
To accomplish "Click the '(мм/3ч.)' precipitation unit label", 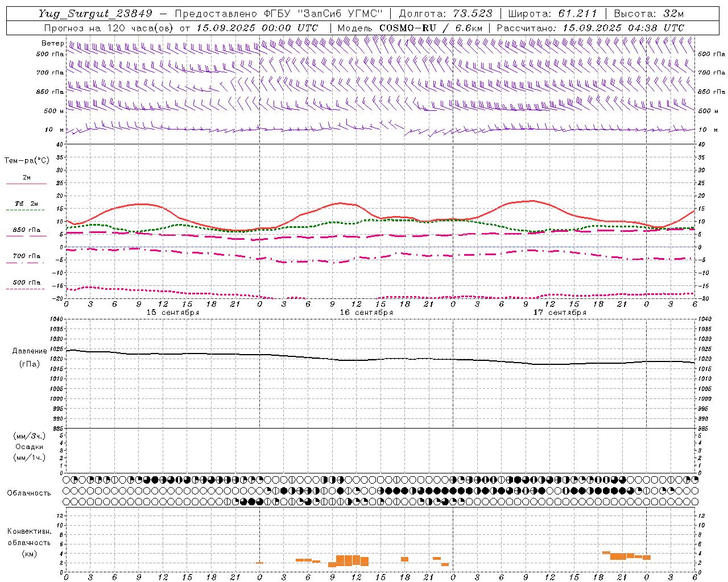I will click(x=29, y=436).
